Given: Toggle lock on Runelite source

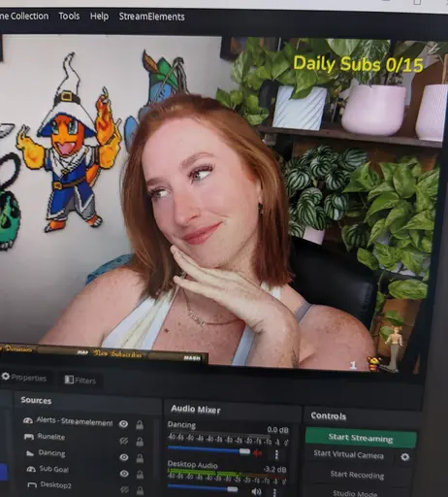Looking at the screenshot, I should click(140, 442).
